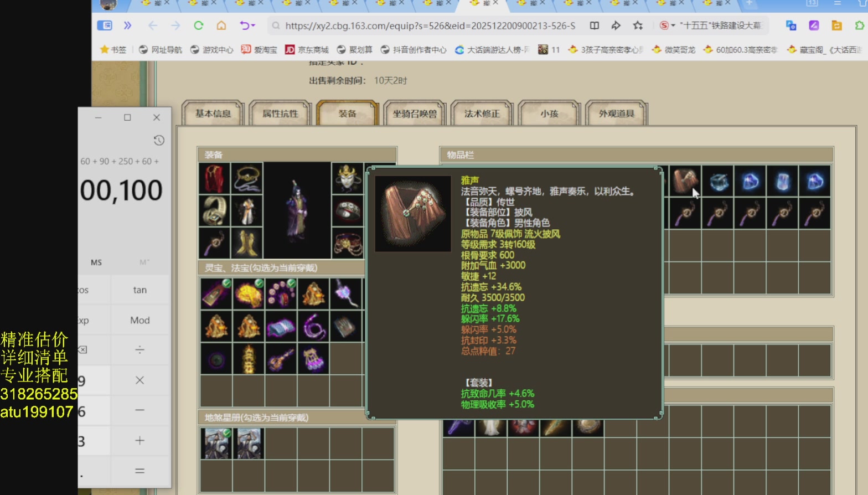The image size is (868, 495).
Task: Toggle checked talisman tablet treasure
Action: 216,293
